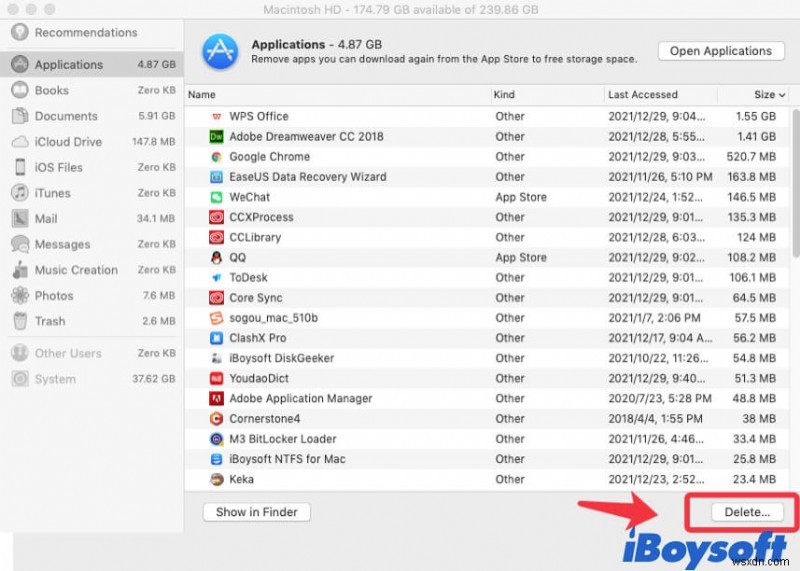This screenshot has height=571, width=800.
Task: Select the ToDesk row name
Action: (248, 278)
